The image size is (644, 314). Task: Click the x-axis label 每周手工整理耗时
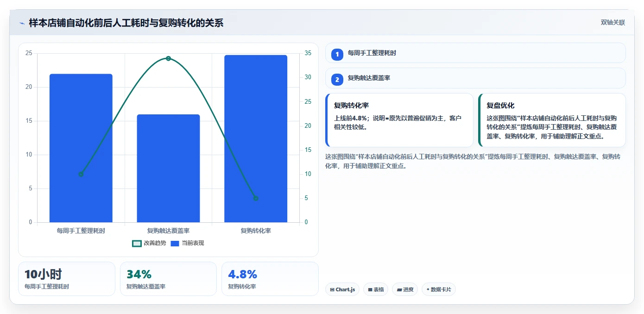[81, 231]
